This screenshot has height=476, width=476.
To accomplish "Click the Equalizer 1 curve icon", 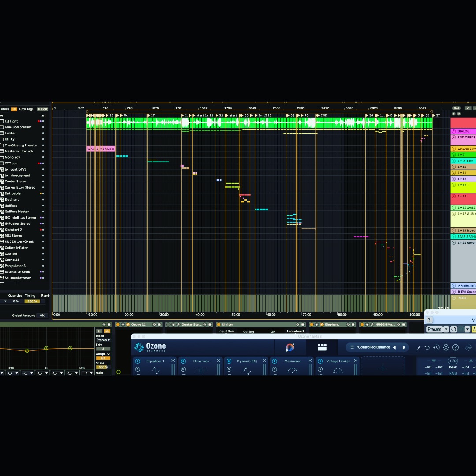I will tap(156, 370).
